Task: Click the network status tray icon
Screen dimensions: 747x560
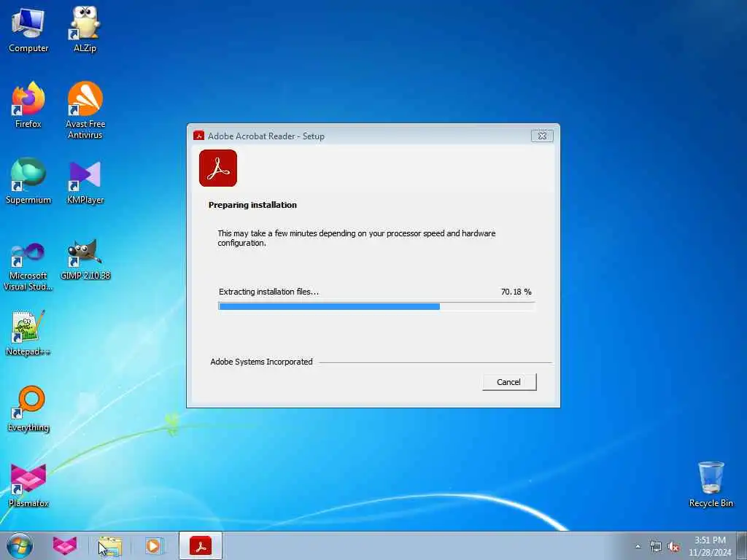Action: [x=656, y=547]
